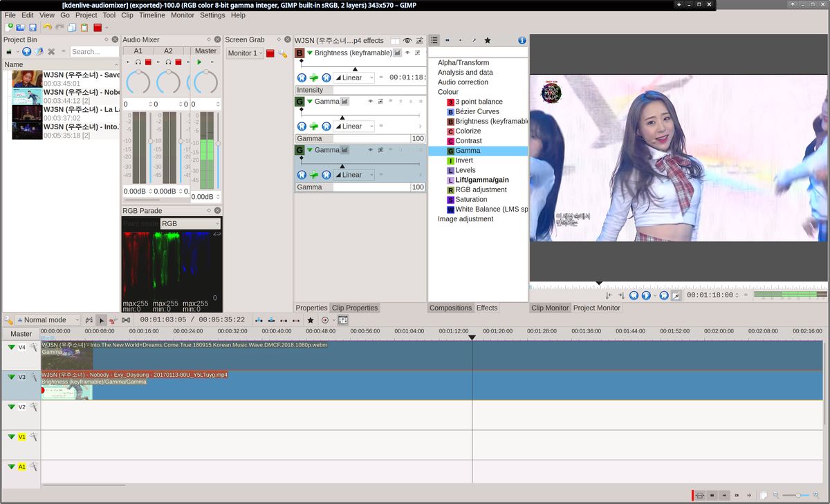Screen dimensions: 830x504
Task: Toggle V4 track effects wrench icon
Action: point(33,347)
